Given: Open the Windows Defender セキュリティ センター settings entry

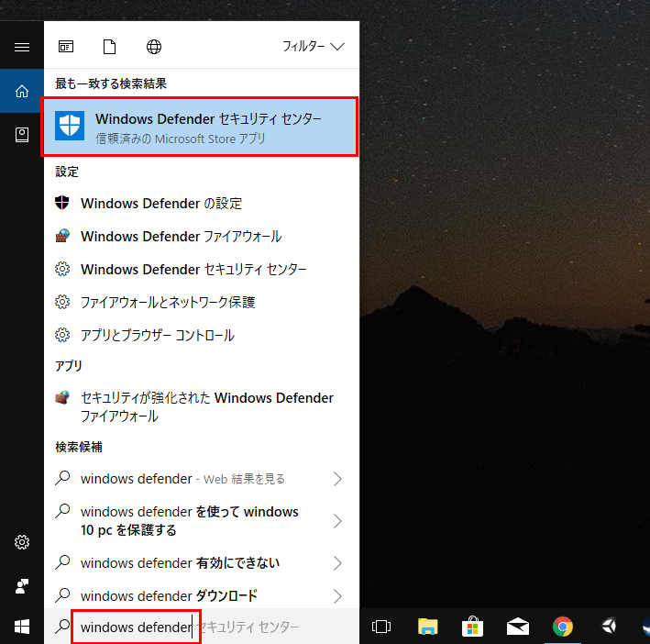Looking at the screenshot, I should 200,270.
